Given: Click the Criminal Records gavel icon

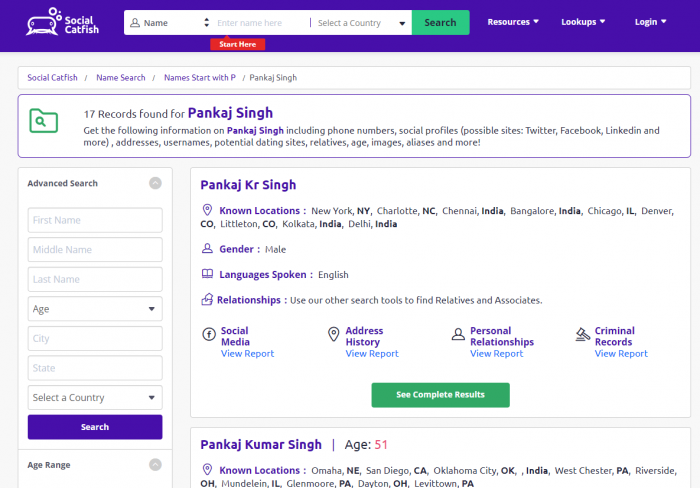Looking at the screenshot, I should tap(583, 334).
